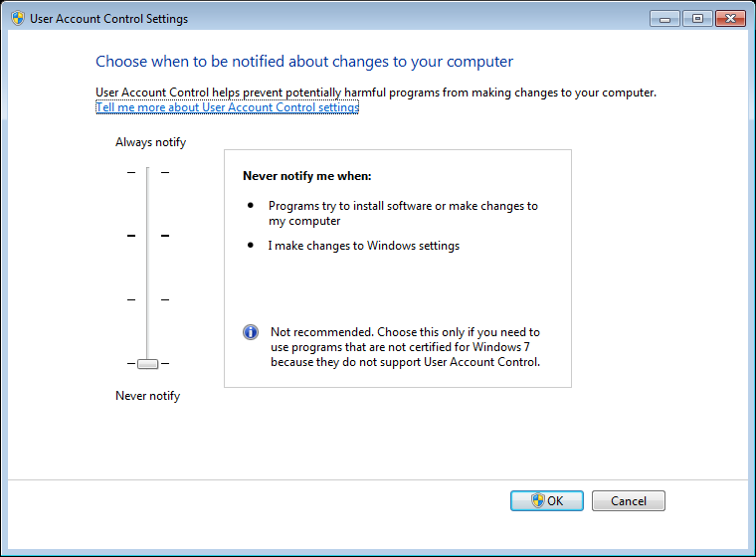The width and height of the screenshot is (756, 557).
Task: Click the bold Never notify me when heading
Action: coord(307,176)
